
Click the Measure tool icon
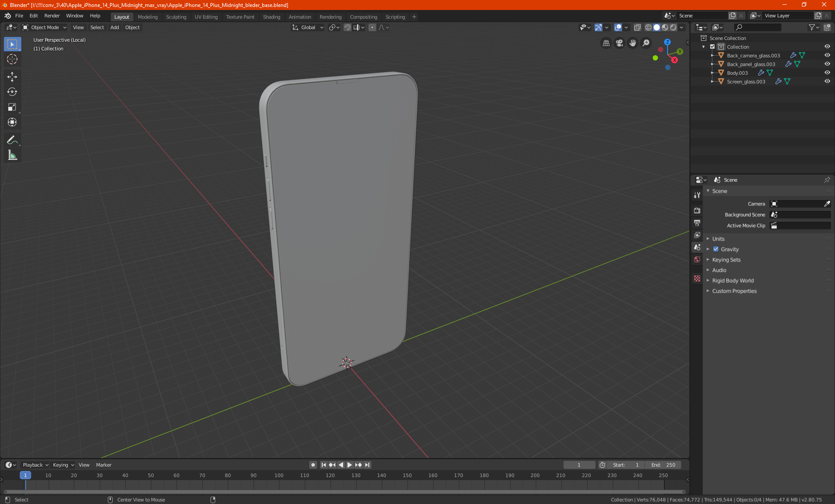12,156
